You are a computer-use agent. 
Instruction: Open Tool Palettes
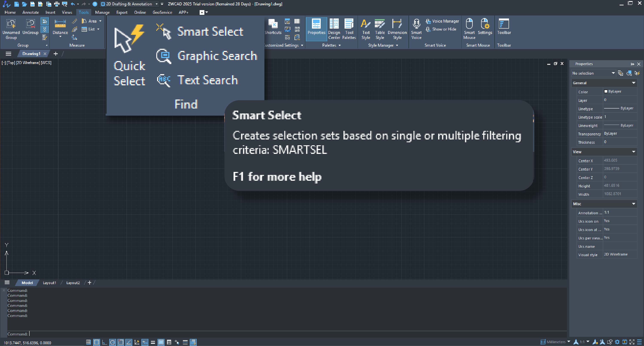(x=349, y=29)
